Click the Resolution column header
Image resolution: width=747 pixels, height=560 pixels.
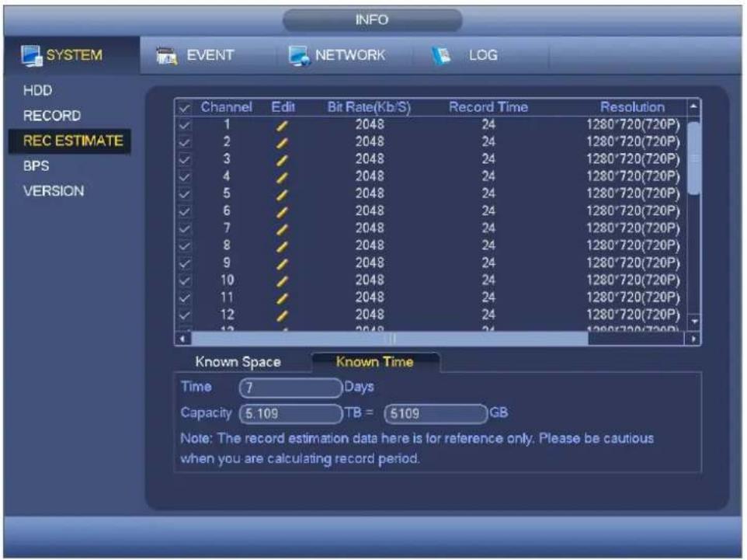pyautogui.click(x=632, y=107)
